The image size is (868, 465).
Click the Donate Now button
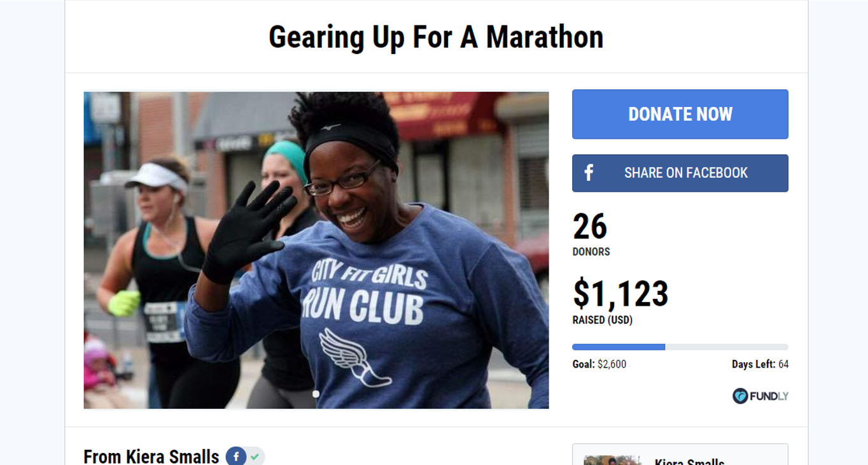680,114
